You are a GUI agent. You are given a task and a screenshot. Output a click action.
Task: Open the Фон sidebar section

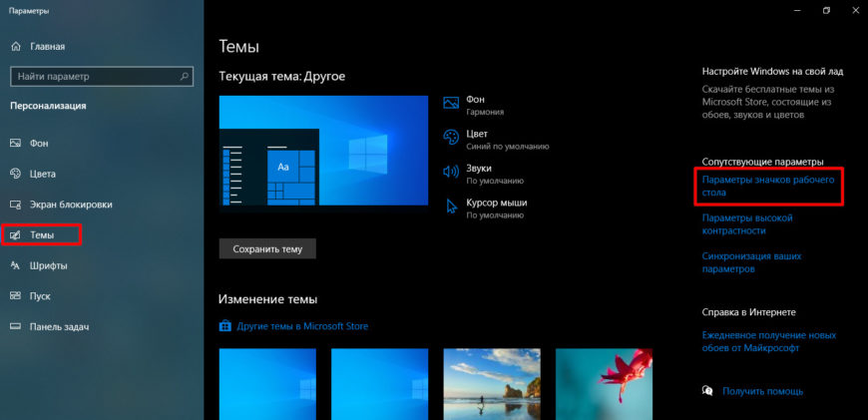pyautogui.click(x=39, y=144)
